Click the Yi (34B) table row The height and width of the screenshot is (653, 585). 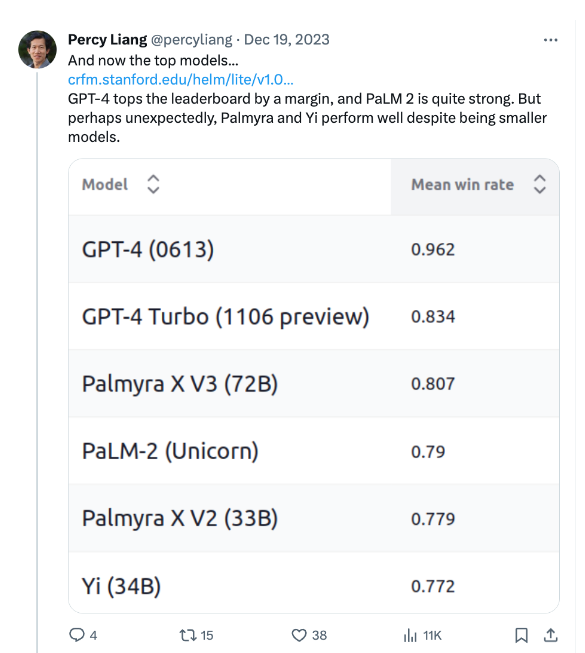tap(314, 583)
